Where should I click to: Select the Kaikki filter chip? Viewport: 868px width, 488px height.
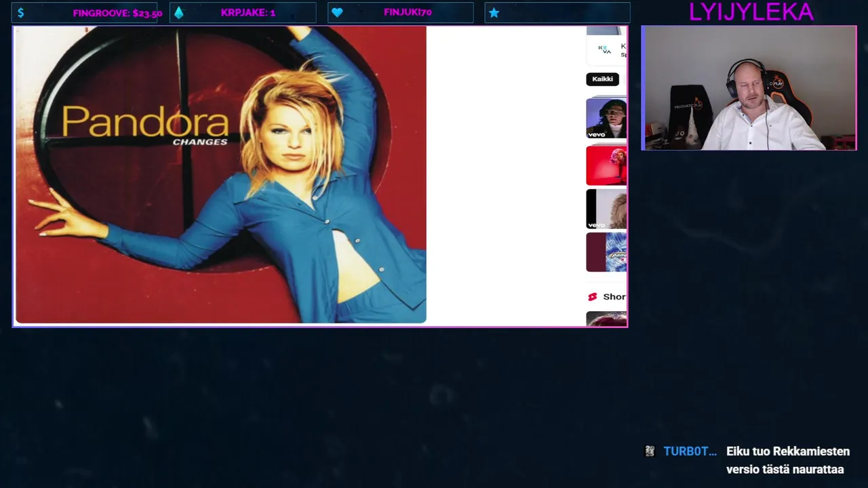pos(602,79)
